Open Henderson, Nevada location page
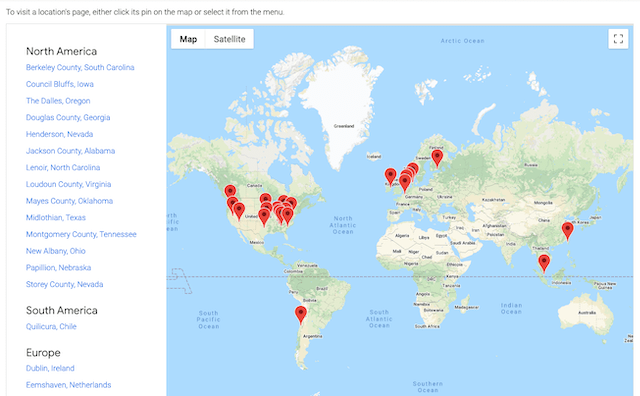640x396 pixels. (59, 134)
